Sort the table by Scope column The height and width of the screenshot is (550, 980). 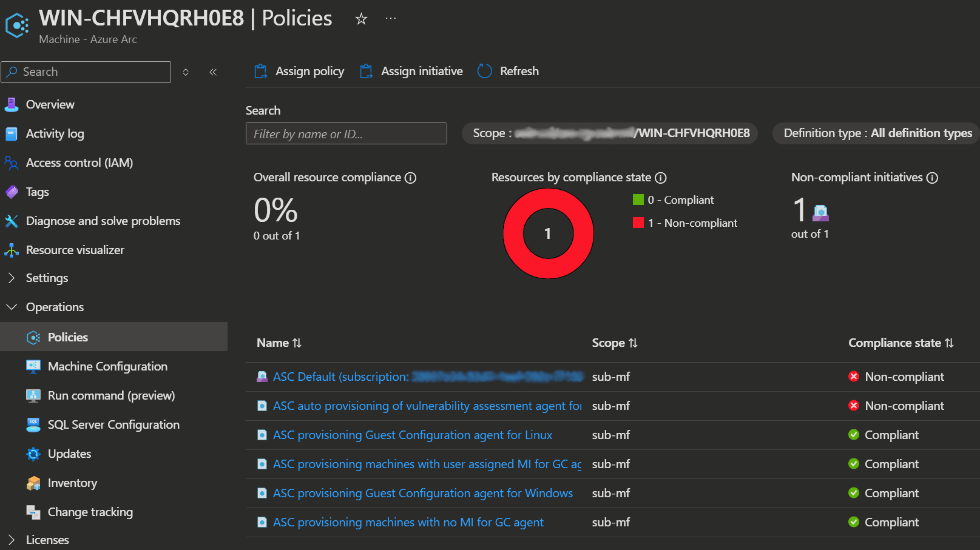click(x=615, y=343)
